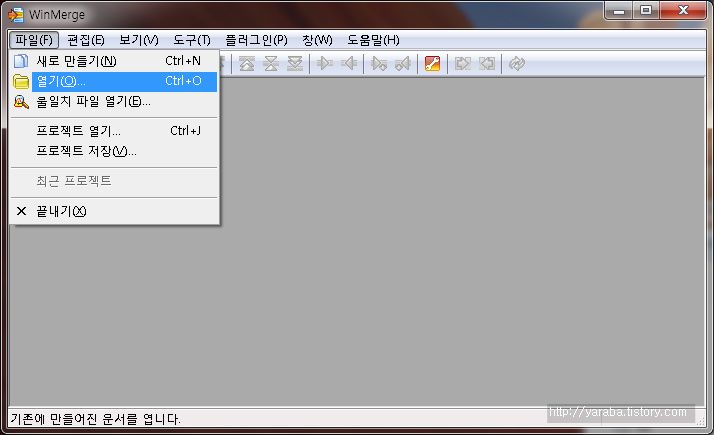Click the 최근 프로젝트 menu entry
The width and height of the screenshot is (714, 435).
coord(114,181)
